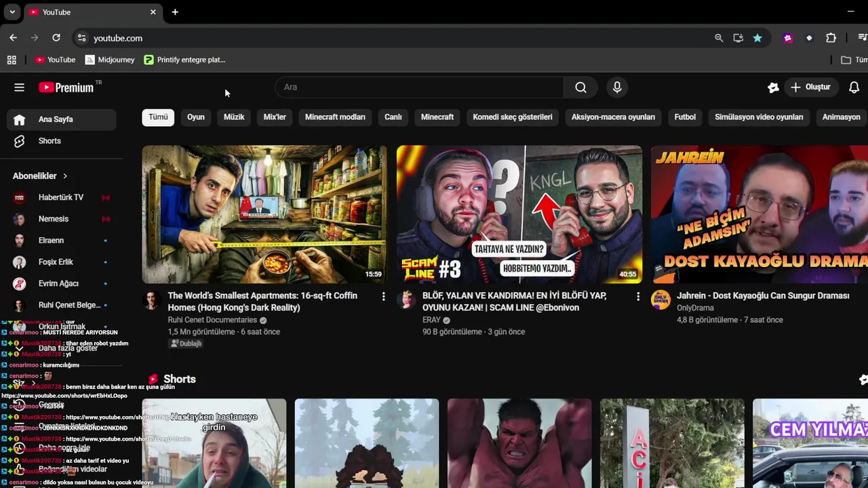Viewport: 868px width, 488px height.
Task: Open Habertürk TV subscription channel
Action: (62, 197)
